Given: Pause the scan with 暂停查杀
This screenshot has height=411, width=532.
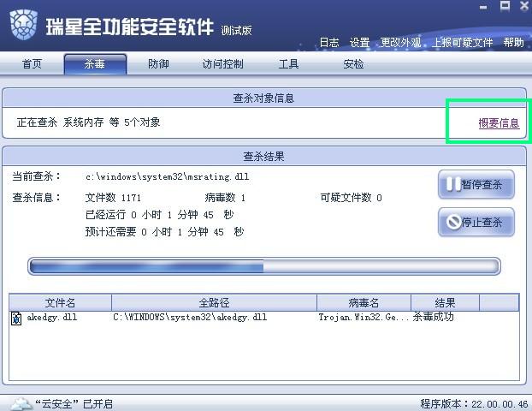Looking at the screenshot, I should 476,184.
